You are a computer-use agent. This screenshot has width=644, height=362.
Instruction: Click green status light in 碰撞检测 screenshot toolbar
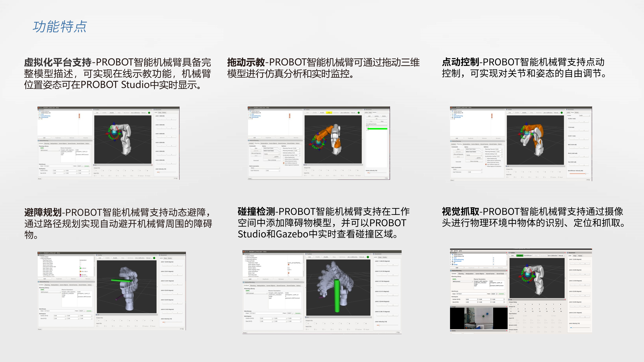(x=368, y=257)
